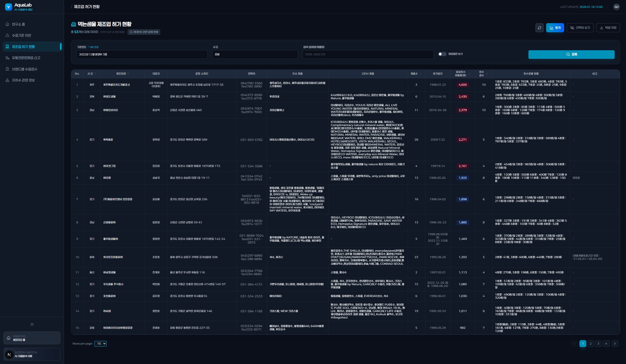Viewport: 626px width, 364px height.
Task: Click the blue 1,885 daily intake badge
Action: click(463, 222)
